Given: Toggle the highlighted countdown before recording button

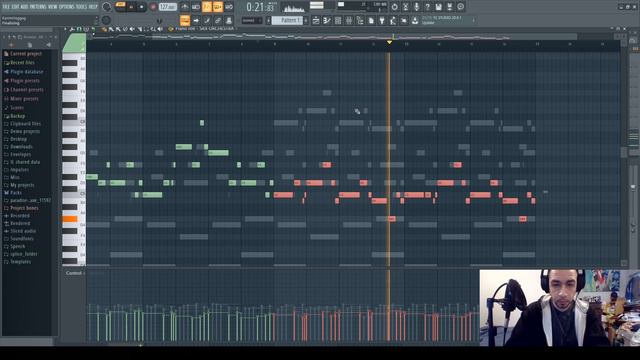Looking at the screenshot, I should tap(207, 7).
